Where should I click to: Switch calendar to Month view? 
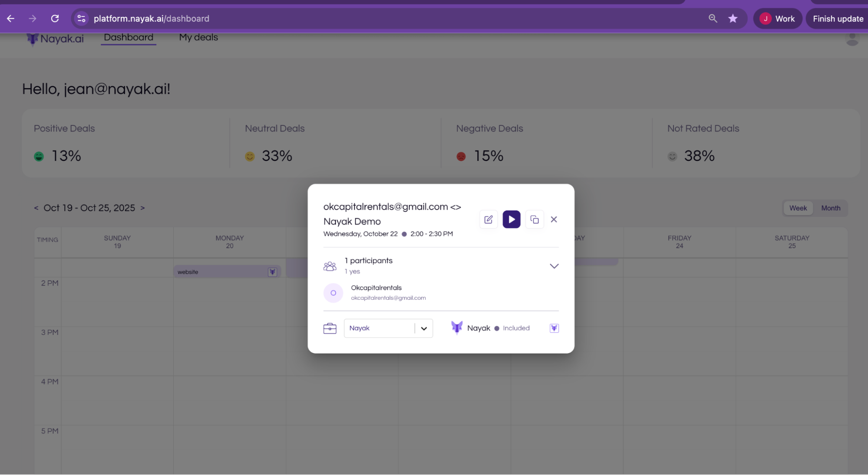830,208
